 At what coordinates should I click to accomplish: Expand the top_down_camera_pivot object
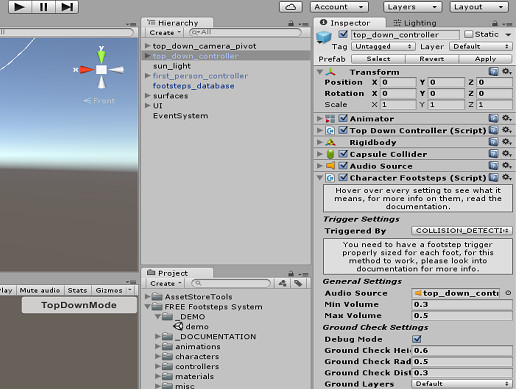click(x=147, y=45)
